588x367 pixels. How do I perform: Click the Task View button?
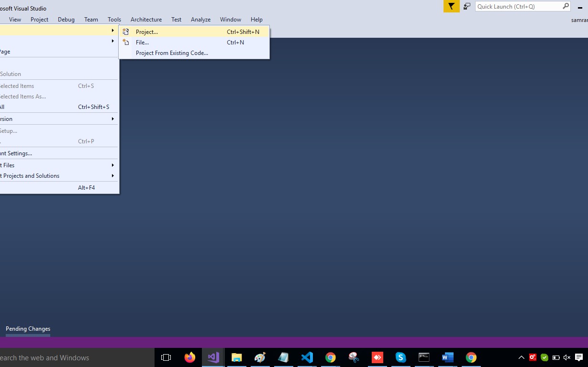(166, 357)
